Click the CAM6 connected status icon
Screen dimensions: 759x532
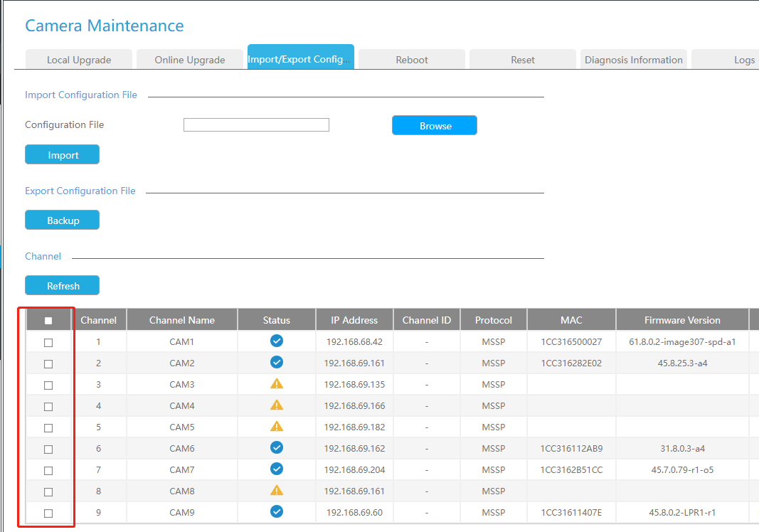pyautogui.click(x=277, y=447)
